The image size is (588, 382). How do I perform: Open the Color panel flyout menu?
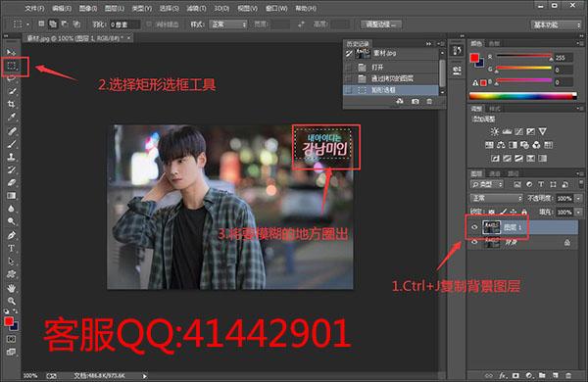pyautogui.click(x=579, y=43)
